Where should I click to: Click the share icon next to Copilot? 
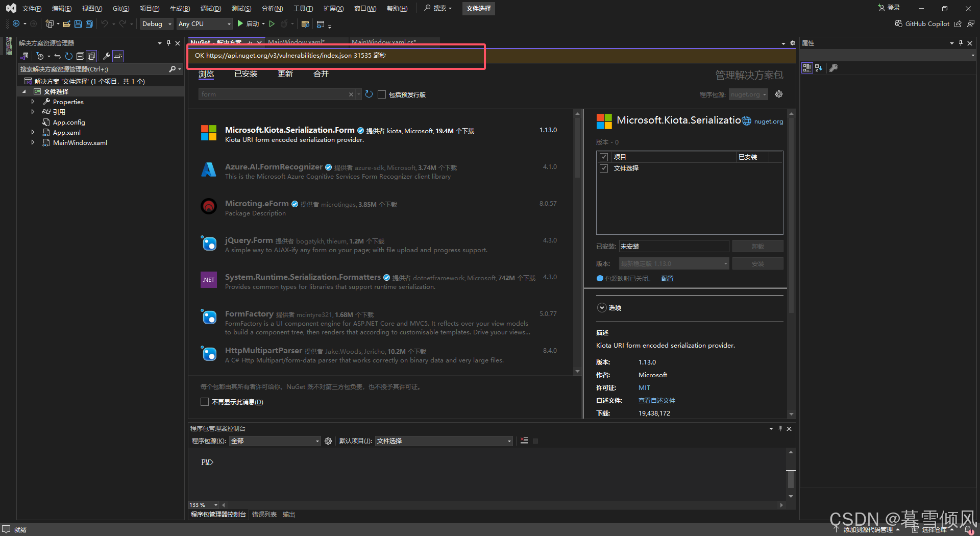(958, 23)
